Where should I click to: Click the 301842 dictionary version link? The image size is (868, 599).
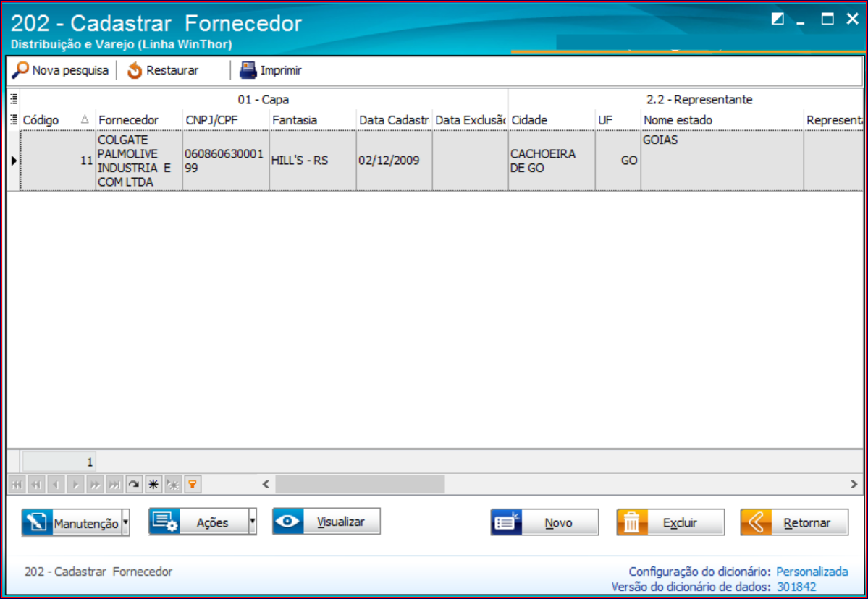pyautogui.click(x=796, y=587)
